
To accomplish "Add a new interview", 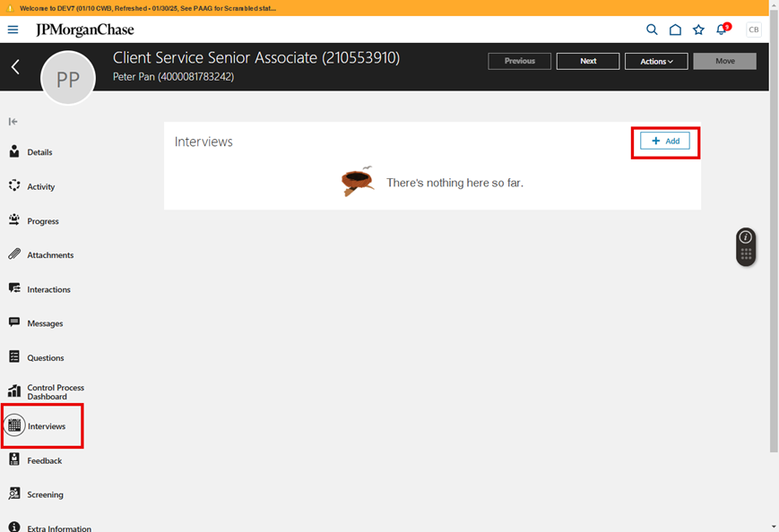I will [x=665, y=141].
